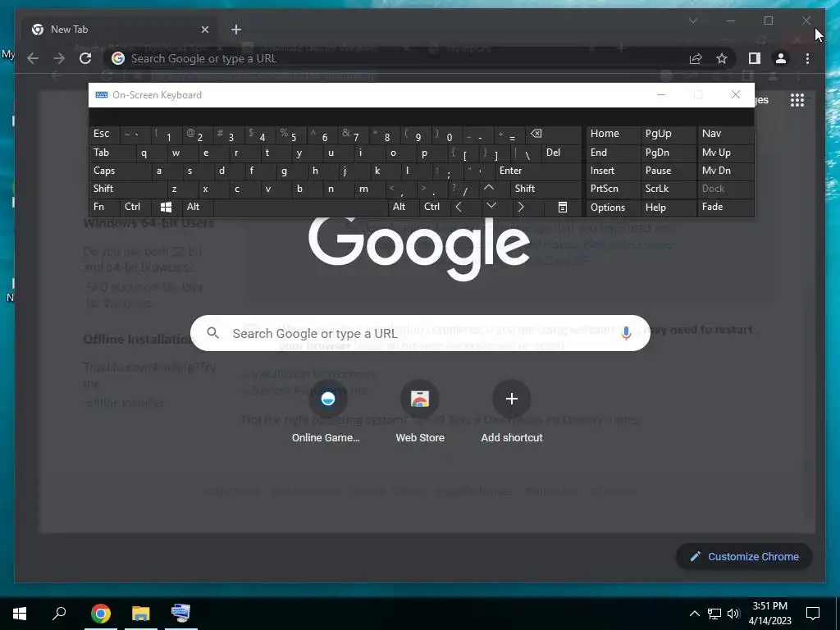Image resolution: width=840 pixels, height=630 pixels.
Task: Click the PrtScn key on On-Screen Keyboard
Action: 614,189
